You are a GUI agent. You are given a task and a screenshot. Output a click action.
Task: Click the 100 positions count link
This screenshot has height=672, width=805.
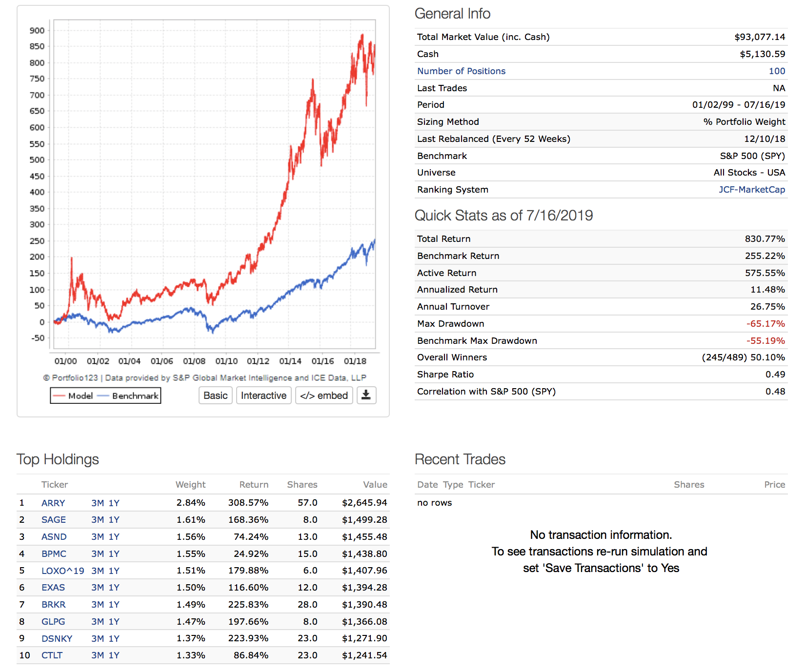[x=777, y=71]
